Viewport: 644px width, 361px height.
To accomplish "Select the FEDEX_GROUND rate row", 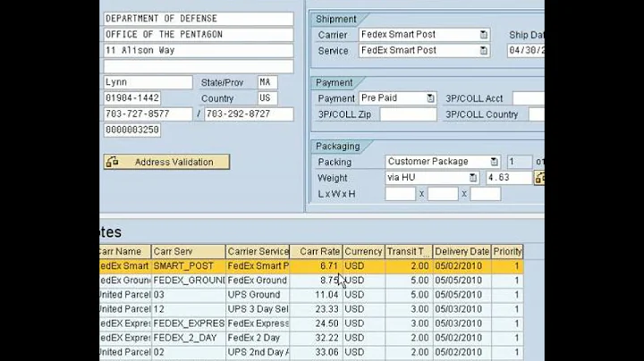I will [311, 281].
